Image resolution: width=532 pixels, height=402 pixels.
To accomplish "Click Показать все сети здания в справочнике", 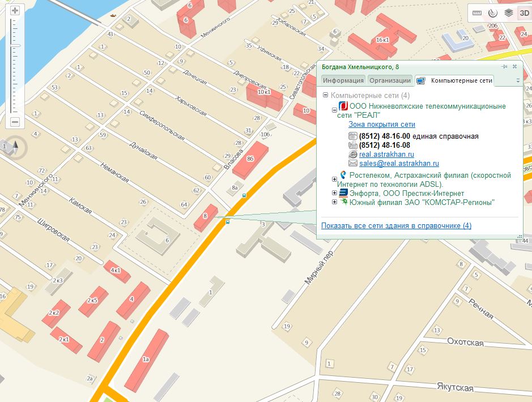I will 396,226.
